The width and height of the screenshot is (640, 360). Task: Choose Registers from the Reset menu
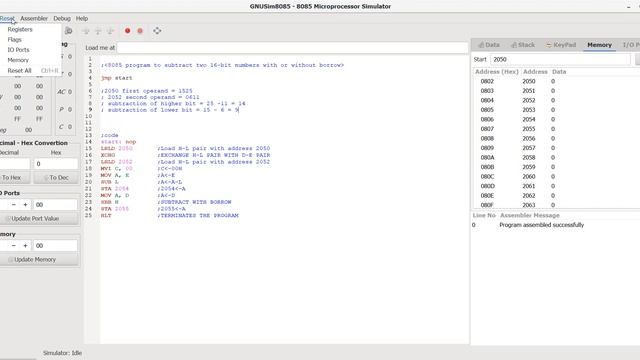(x=20, y=29)
